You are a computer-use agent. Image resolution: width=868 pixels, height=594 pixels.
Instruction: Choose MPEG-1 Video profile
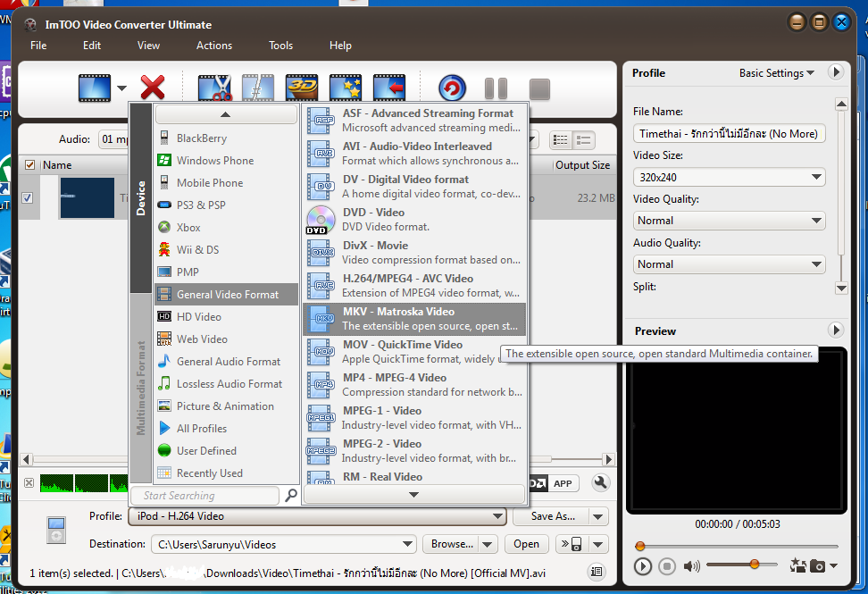[x=414, y=418]
